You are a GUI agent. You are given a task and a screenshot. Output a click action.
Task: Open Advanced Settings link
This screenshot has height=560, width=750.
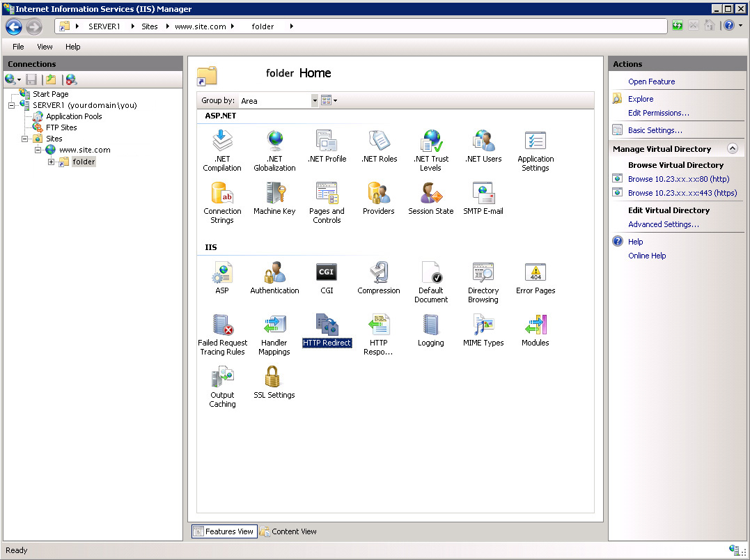(664, 224)
